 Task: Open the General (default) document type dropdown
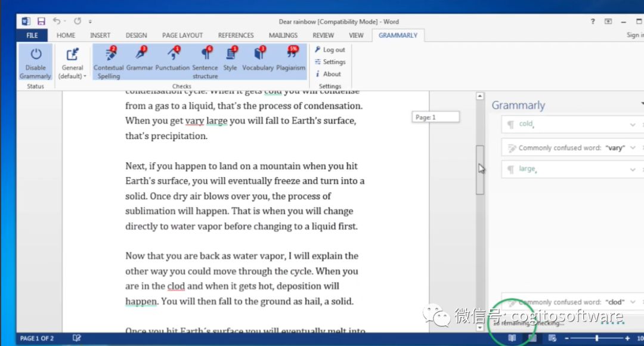(72, 63)
